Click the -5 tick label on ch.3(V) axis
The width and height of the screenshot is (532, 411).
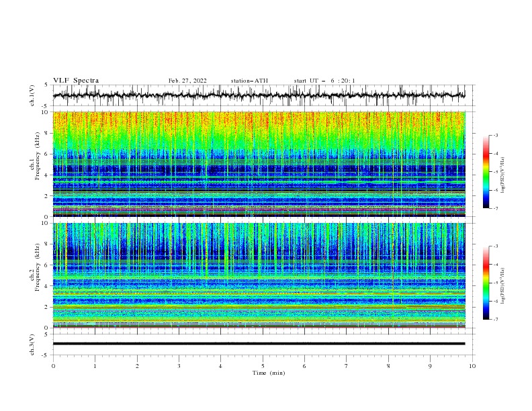(46, 355)
